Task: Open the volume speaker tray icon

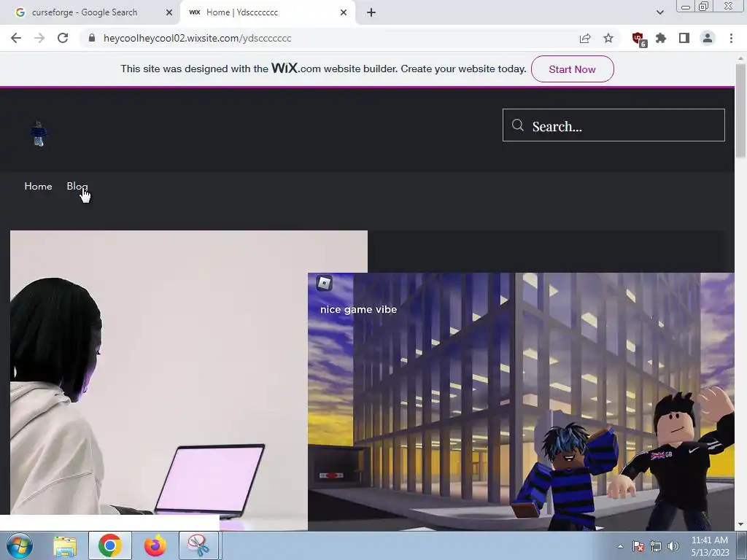Action: [x=673, y=546]
